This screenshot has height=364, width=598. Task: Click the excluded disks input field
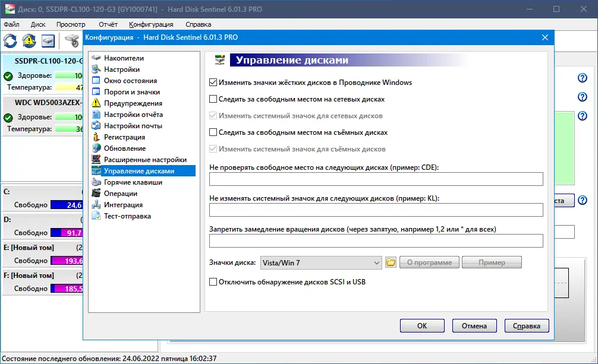coord(376,179)
